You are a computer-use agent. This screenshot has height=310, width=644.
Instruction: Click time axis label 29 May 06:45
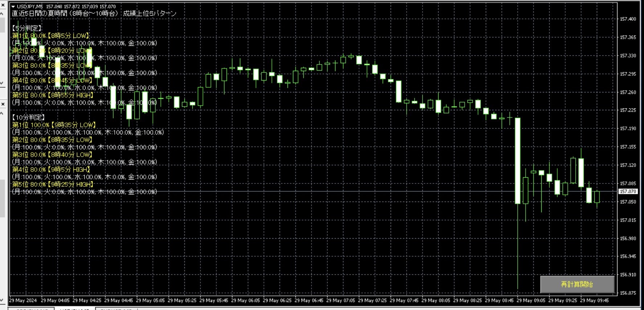coord(309,301)
